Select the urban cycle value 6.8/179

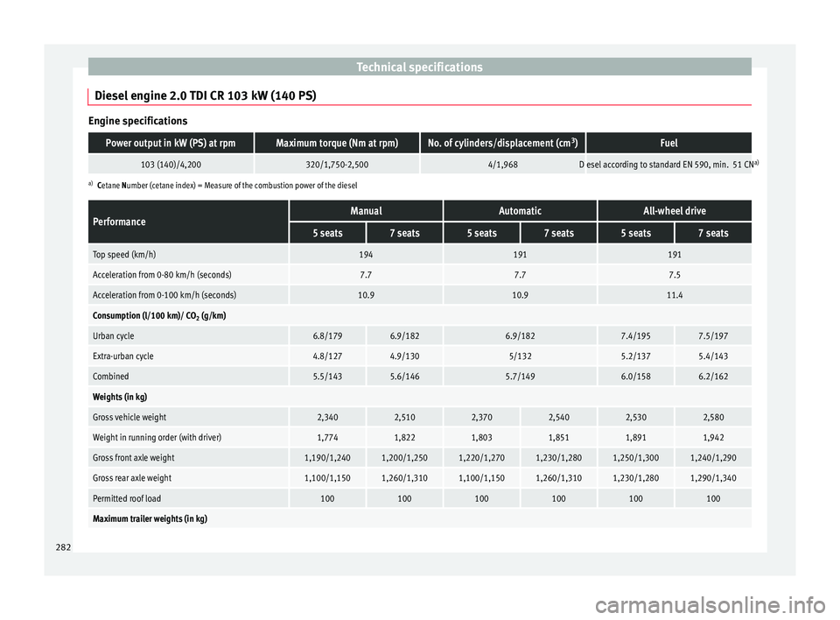tap(327, 335)
